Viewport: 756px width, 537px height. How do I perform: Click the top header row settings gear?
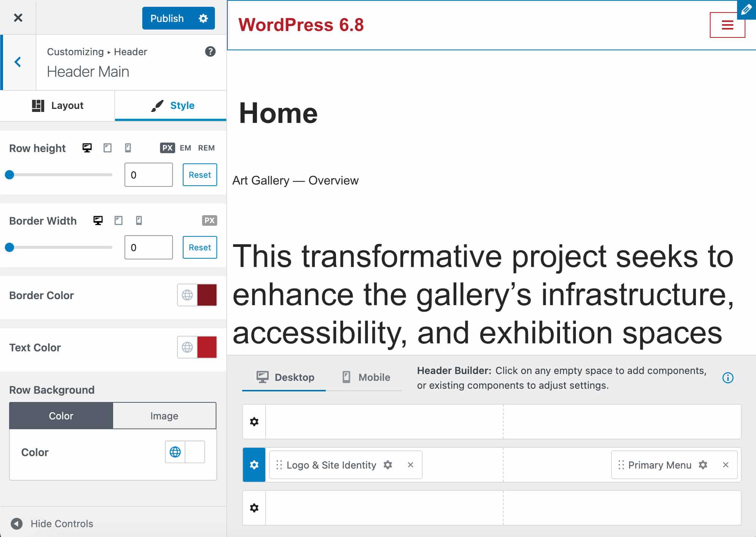(254, 422)
